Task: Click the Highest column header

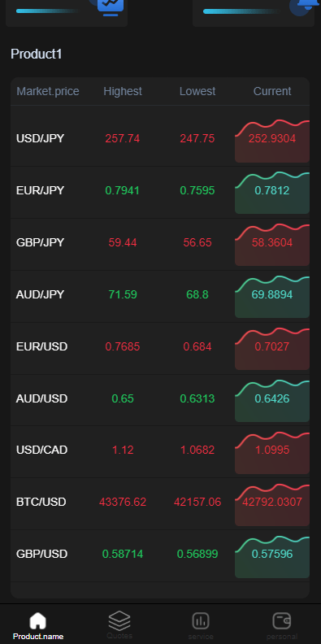Action: pos(123,91)
